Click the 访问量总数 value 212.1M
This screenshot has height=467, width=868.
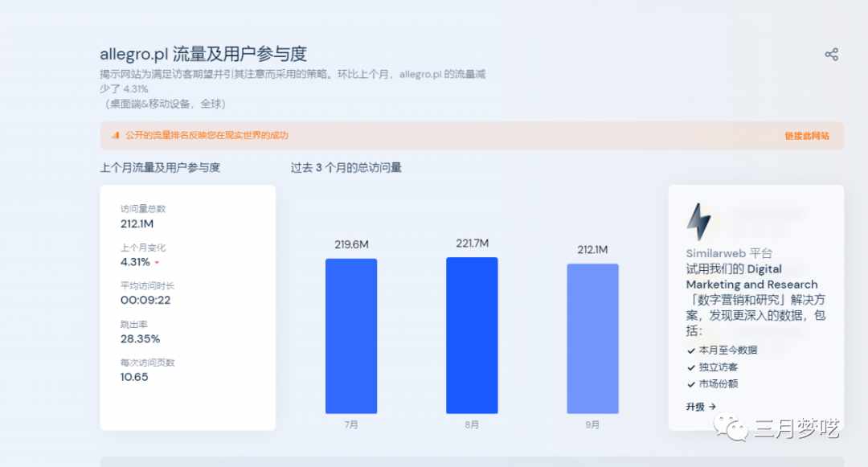pos(137,223)
